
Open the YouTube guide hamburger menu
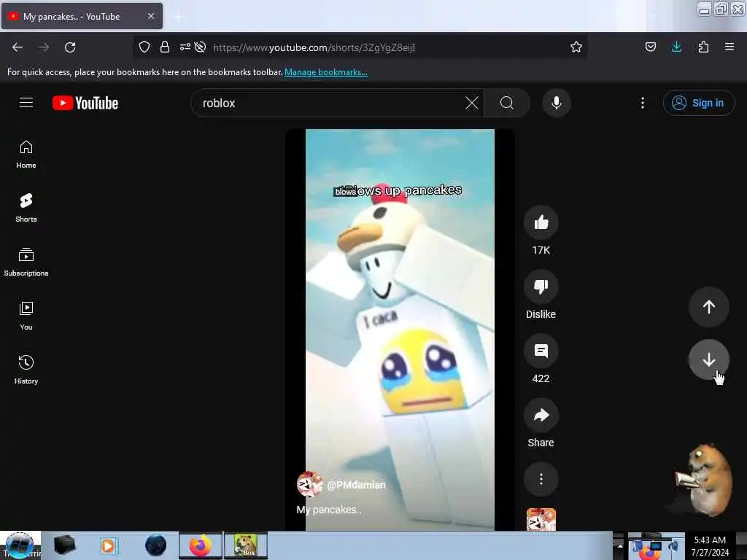(26, 102)
